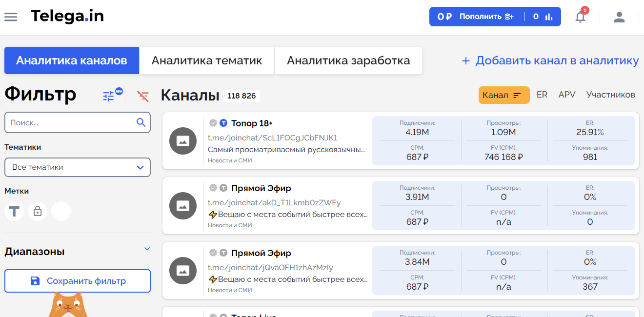Open the user profile icon

[x=619, y=17]
